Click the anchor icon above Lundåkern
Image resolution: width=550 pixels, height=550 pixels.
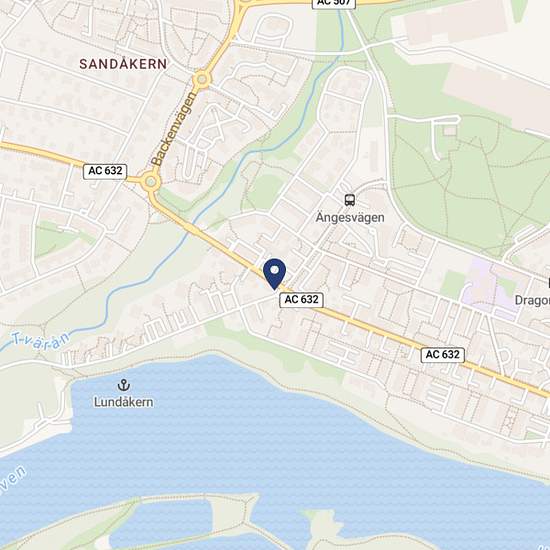tap(123, 385)
